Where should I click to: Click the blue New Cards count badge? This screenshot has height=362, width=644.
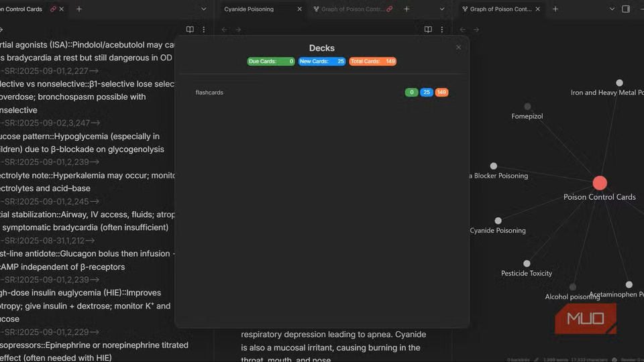[322, 62]
